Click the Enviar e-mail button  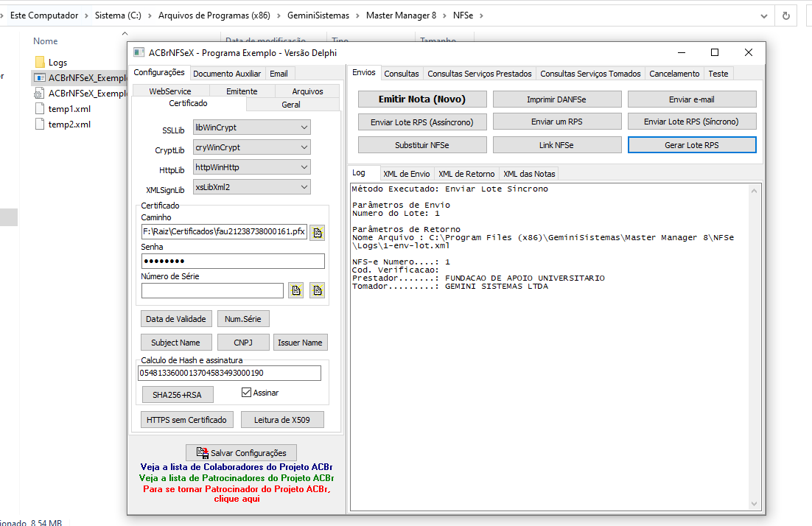click(x=692, y=99)
